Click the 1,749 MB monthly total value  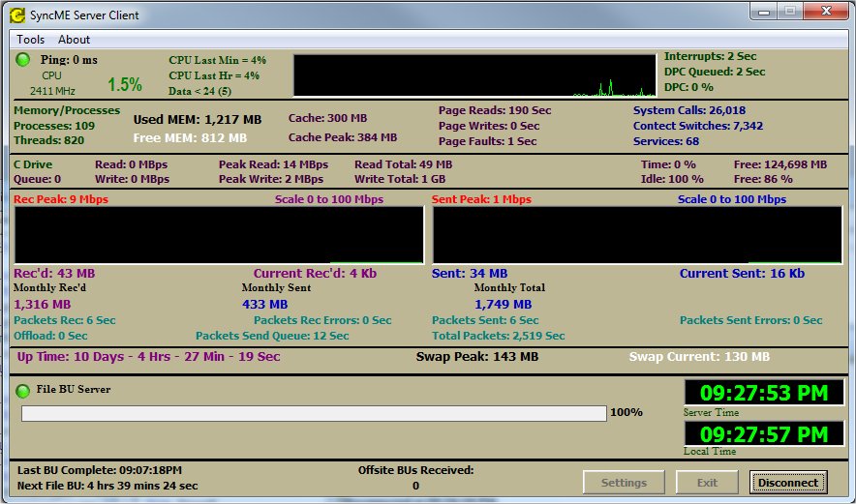pyautogui.click(x=503, y=305)
